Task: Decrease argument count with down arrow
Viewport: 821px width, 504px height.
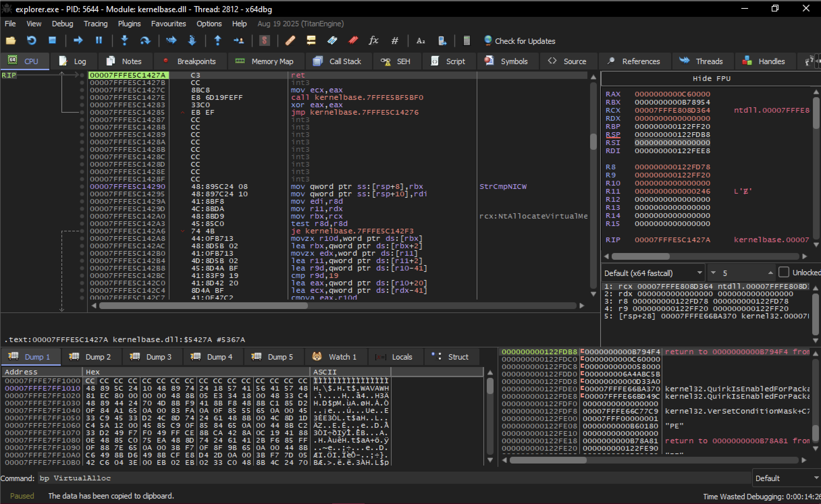Action: click(713, 273)
